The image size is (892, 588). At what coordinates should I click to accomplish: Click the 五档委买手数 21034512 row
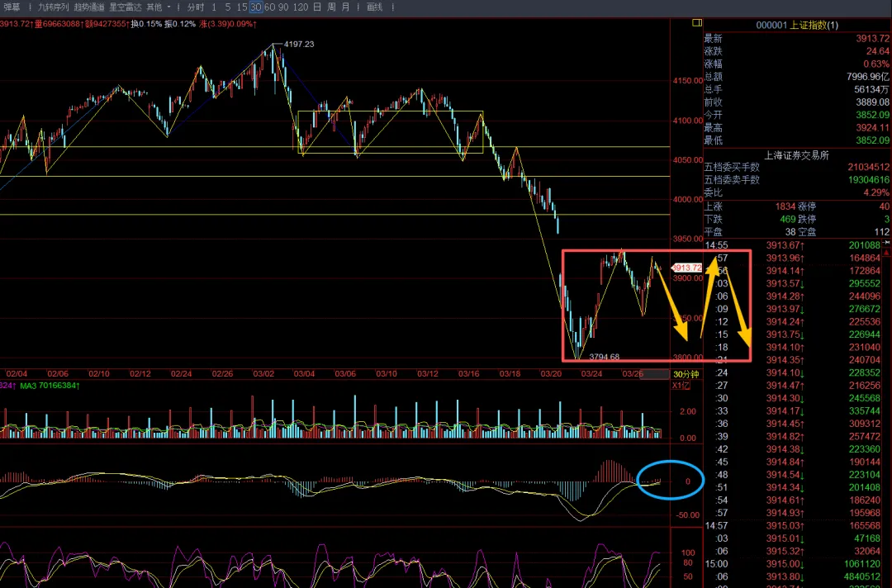click(796, 167)
